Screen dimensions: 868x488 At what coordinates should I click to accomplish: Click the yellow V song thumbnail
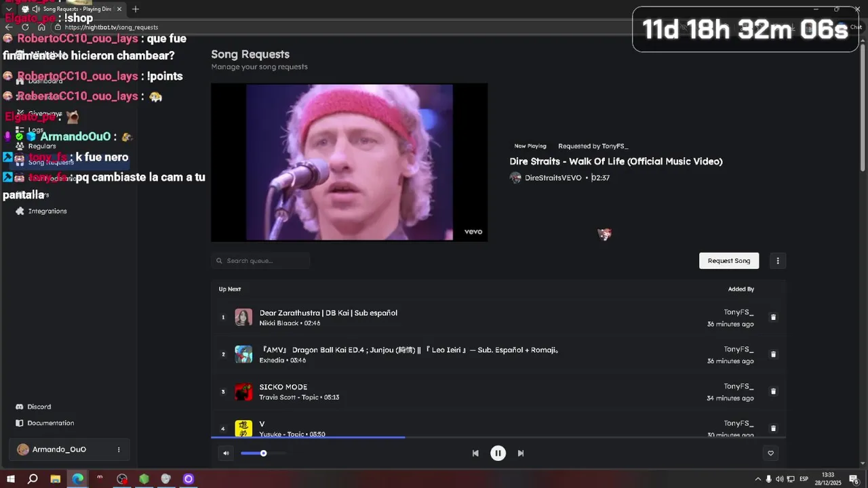click(243, 428)
